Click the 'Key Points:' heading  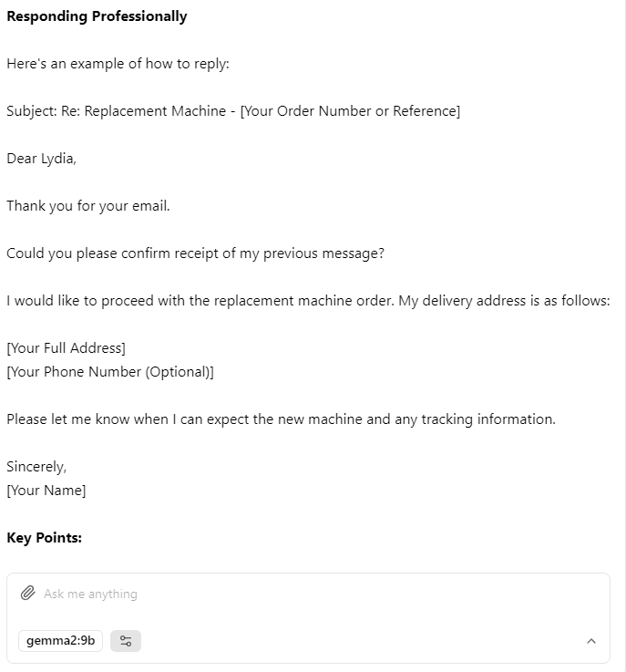pyautogui.click(x=44, y=537)
